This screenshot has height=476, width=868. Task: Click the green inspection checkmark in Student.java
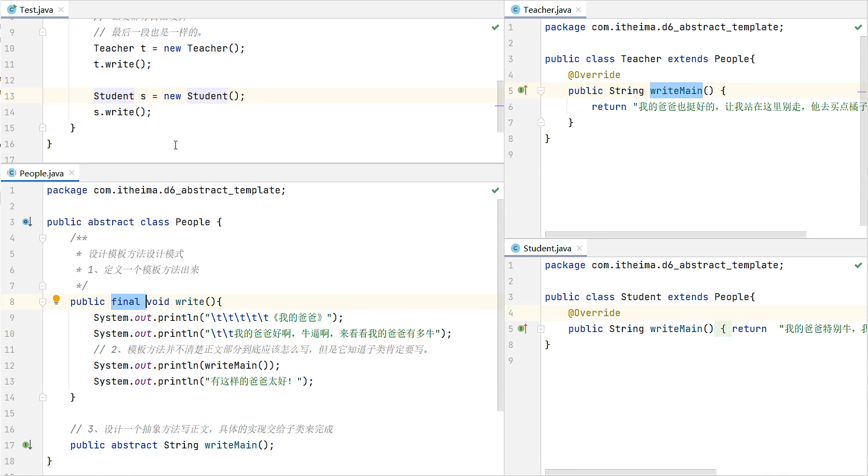(858, 265)
